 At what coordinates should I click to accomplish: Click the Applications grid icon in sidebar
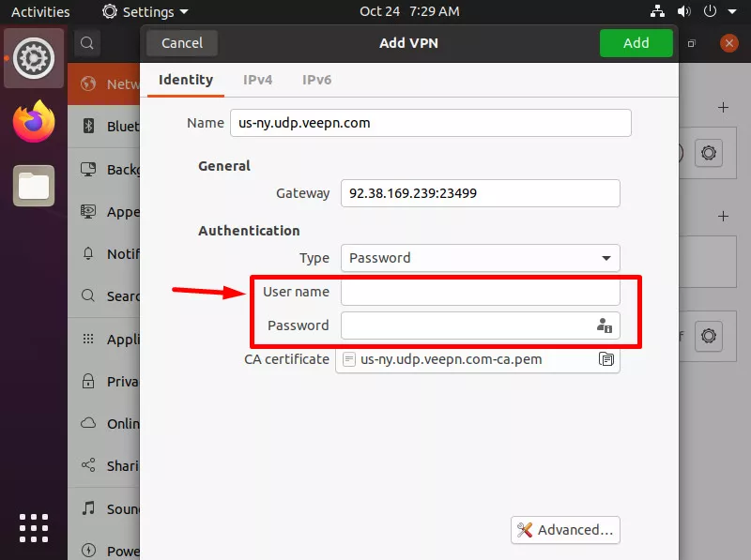coord(88,339)
